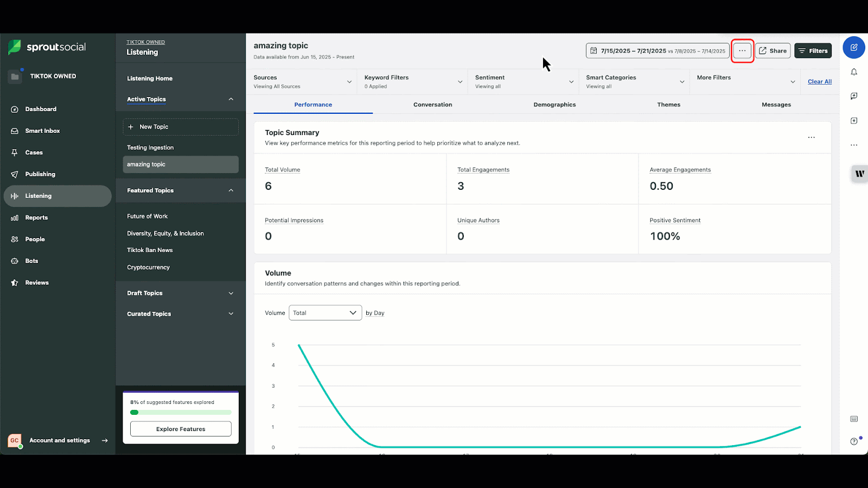Open the Themes tab

coord(668,104)
